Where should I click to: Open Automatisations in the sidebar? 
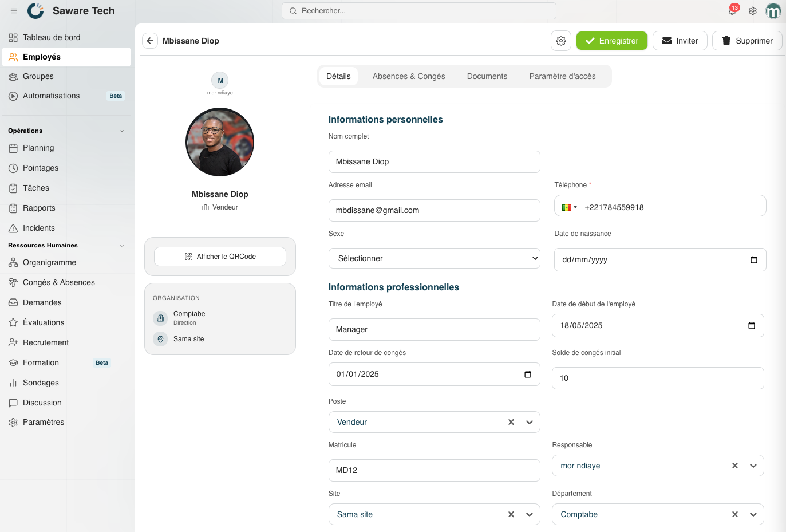[x=66, y=96]
